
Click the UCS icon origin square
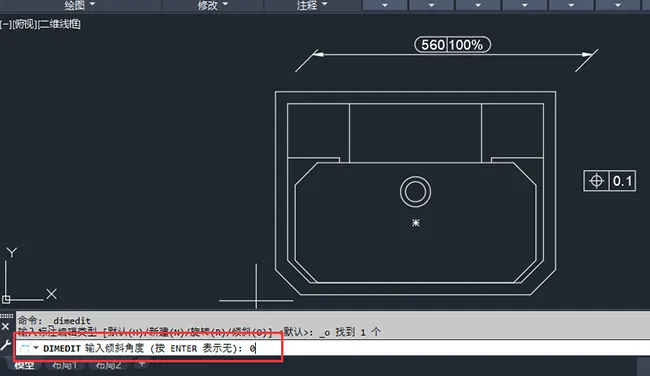click(6, 299)
